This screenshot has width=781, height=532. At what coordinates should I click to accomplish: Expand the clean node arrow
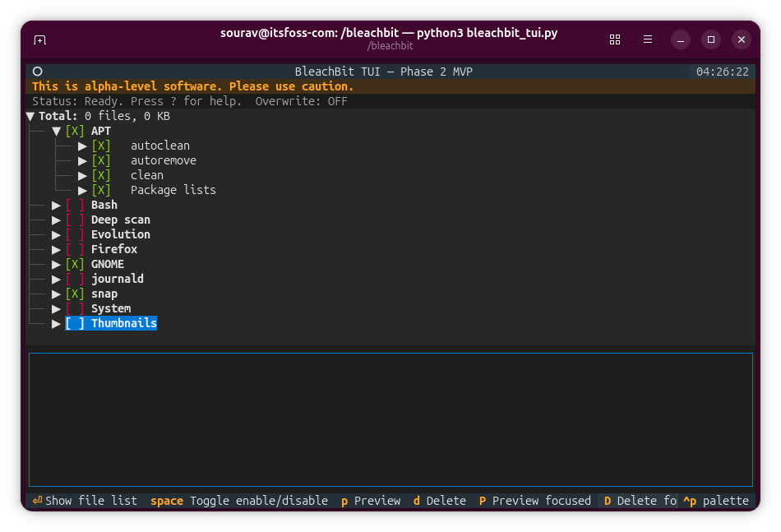[x=82, y=176]
